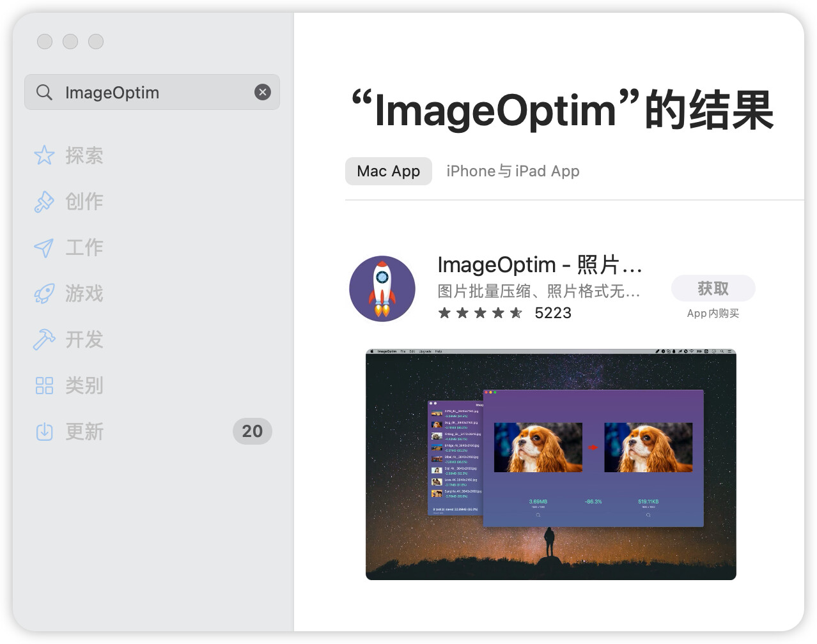Click the Updates download icon
This screenshot has height=644, width=817.
tap(44, 431)
